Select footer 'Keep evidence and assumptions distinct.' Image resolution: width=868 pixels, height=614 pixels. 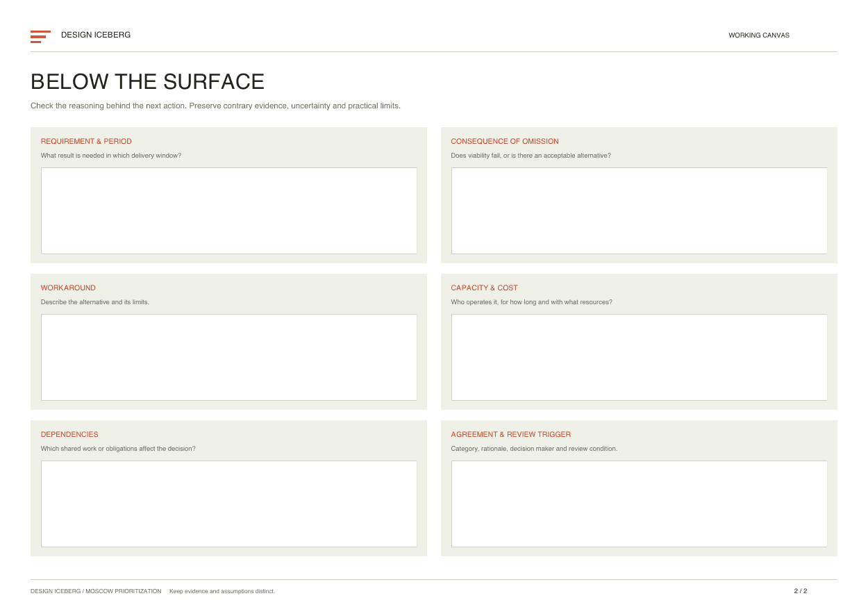(x=222, y=592)
